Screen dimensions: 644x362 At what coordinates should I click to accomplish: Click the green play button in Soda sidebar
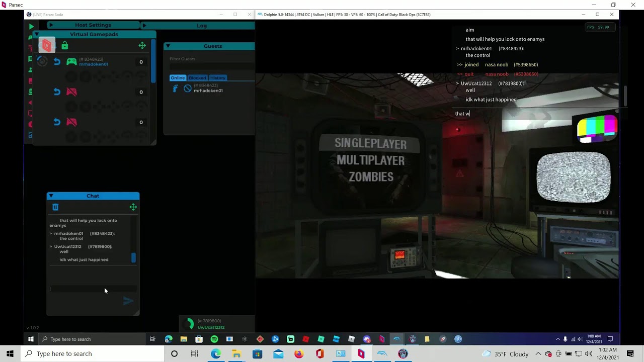(31, 26)
